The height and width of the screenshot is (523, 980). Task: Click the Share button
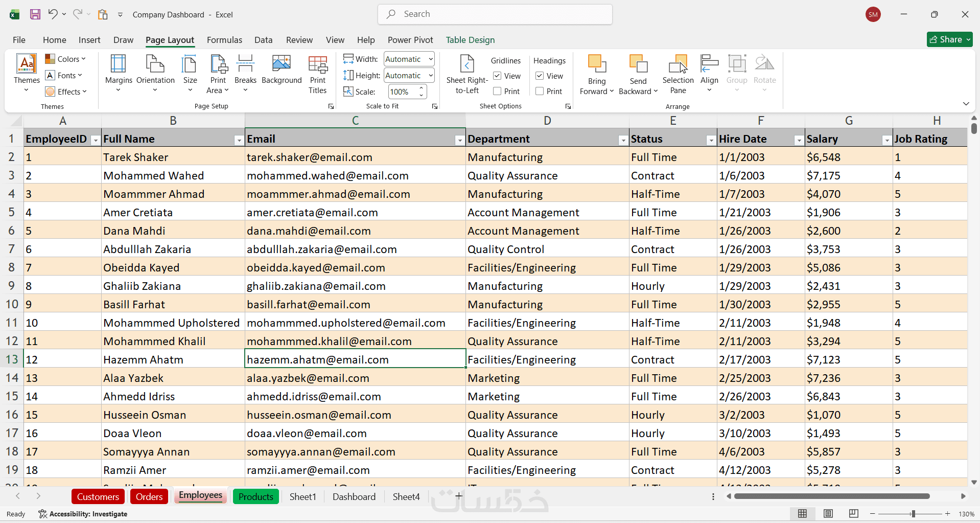[949, 39]
